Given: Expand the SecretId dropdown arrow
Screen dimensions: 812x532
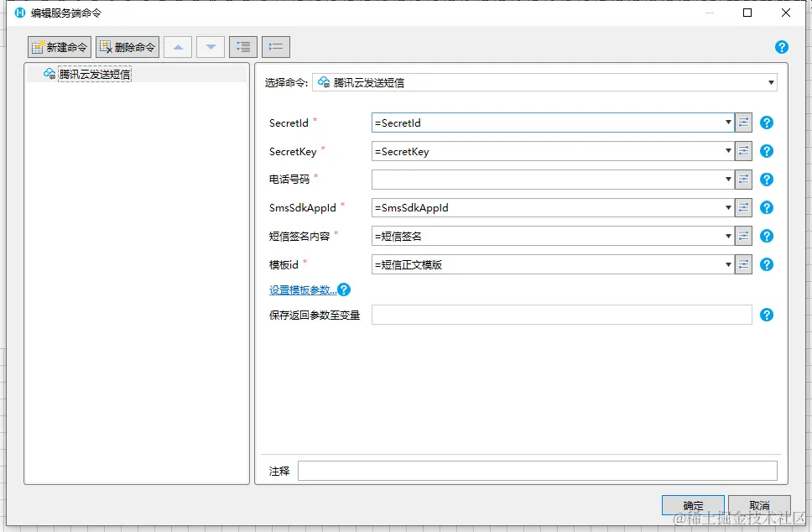Looking at the screenshot, I should (728, 123).
